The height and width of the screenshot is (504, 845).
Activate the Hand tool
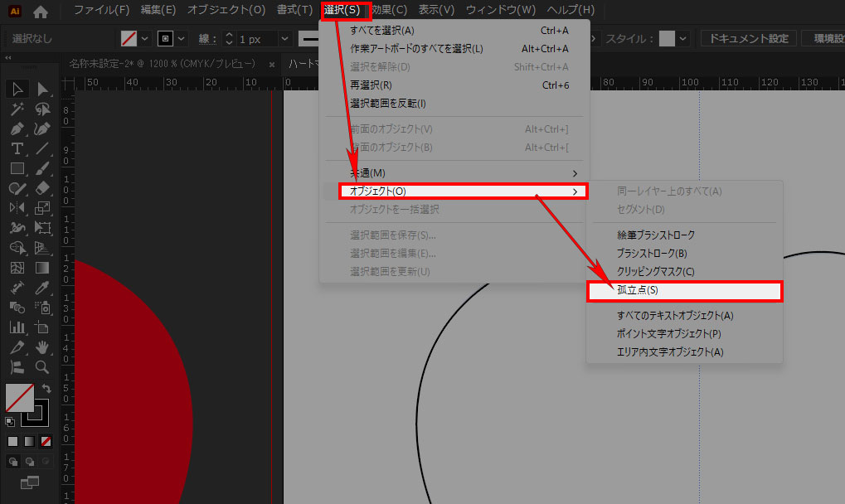(x=42, y=347)
